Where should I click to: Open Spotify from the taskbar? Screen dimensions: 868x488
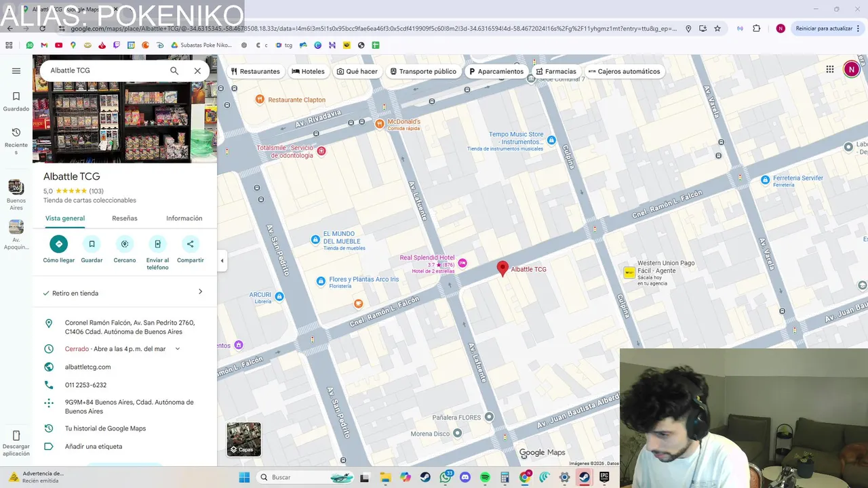(485, 477)
